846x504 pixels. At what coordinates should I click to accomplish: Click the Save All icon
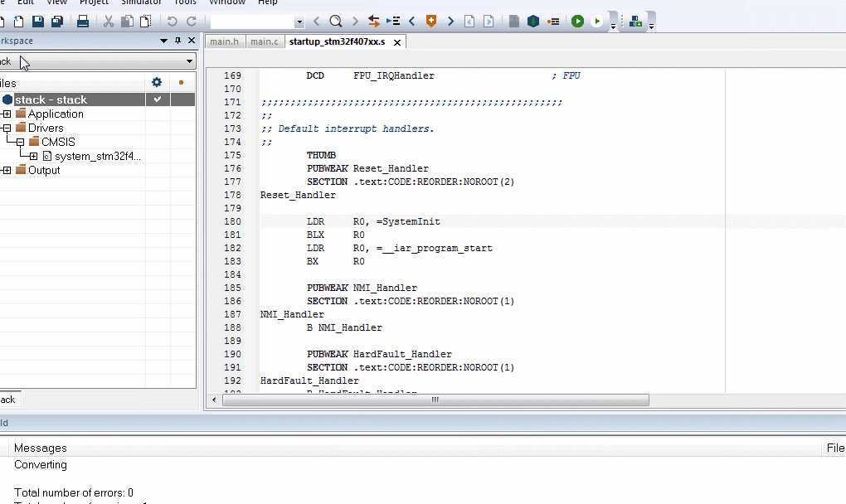click(57, 22)
